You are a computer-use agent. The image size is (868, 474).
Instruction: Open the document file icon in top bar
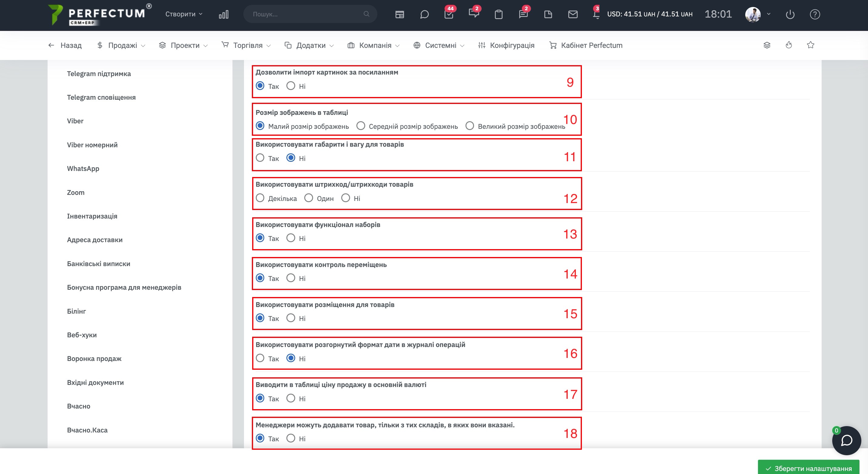tap(548, 15)
